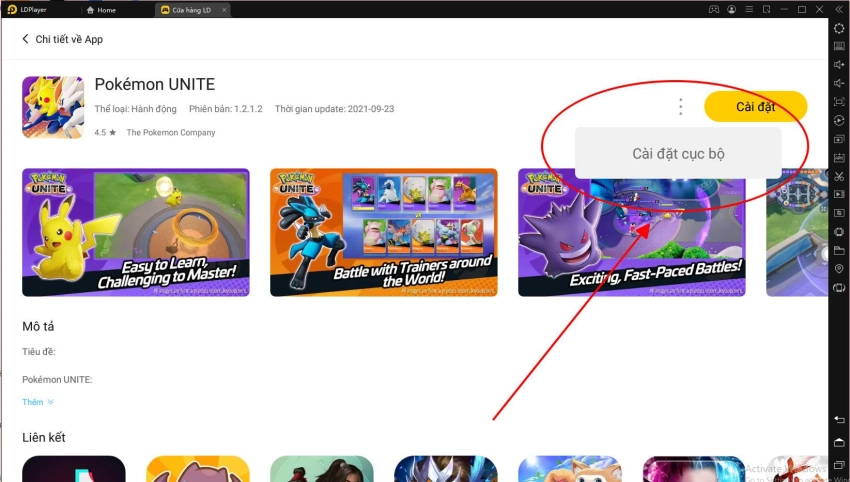
Task: Open multi-instance manager sidebar icon
Action: coord(839,139)
